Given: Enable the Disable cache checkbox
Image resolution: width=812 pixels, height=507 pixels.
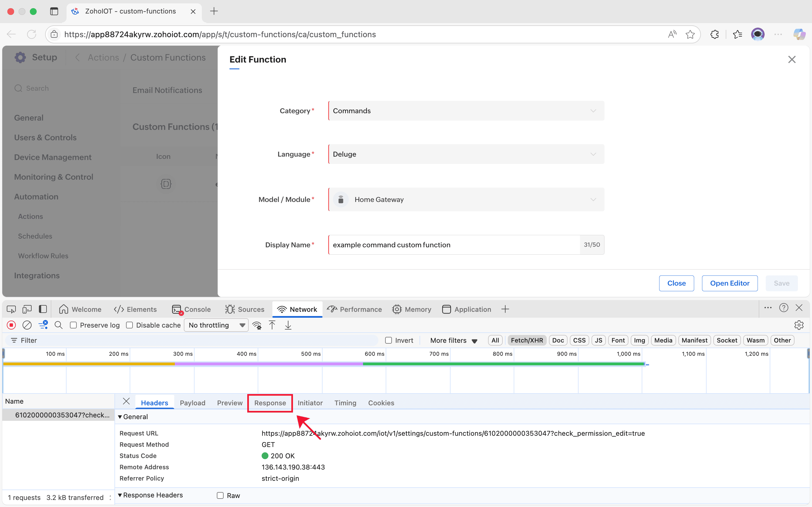Looking at the screenshot, I should click(129, 325).
